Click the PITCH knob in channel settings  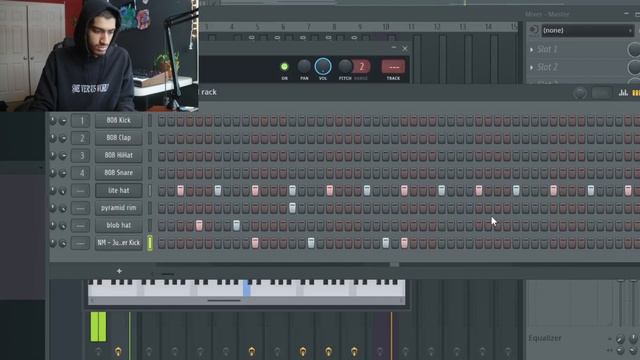[345, 66]
